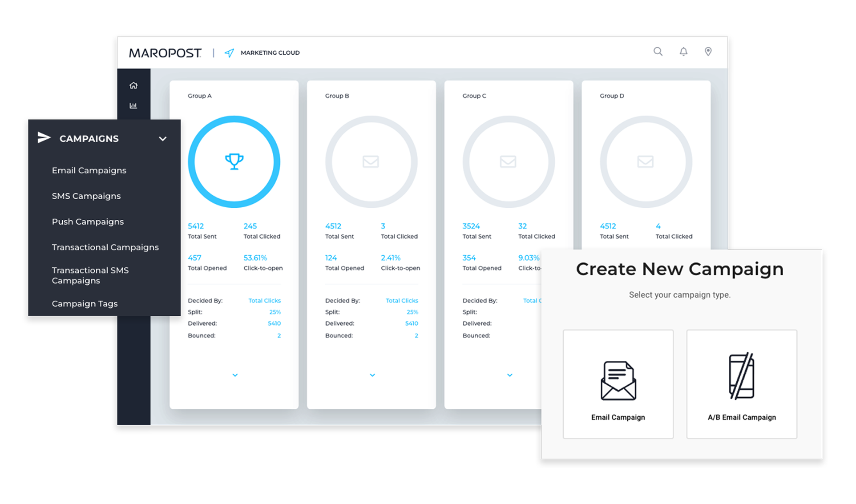Open Email Campaigns menu item
Viewport: 856px width, 504px height.
pyautogui.click(x=89, y=170)
